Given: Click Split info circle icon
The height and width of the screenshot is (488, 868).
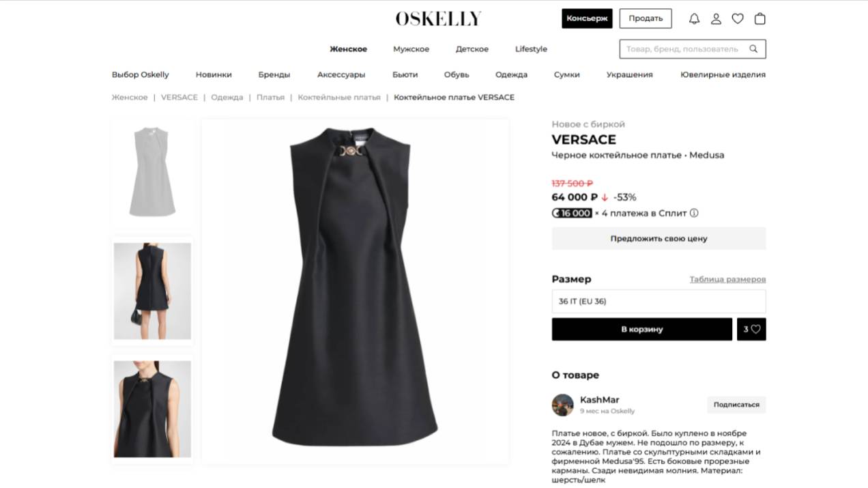Looking at the screenshot, I should [694, 213].
